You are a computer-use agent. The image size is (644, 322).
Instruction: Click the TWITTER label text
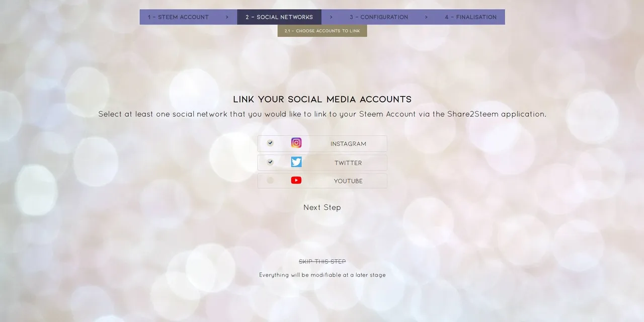coord(348,163)
